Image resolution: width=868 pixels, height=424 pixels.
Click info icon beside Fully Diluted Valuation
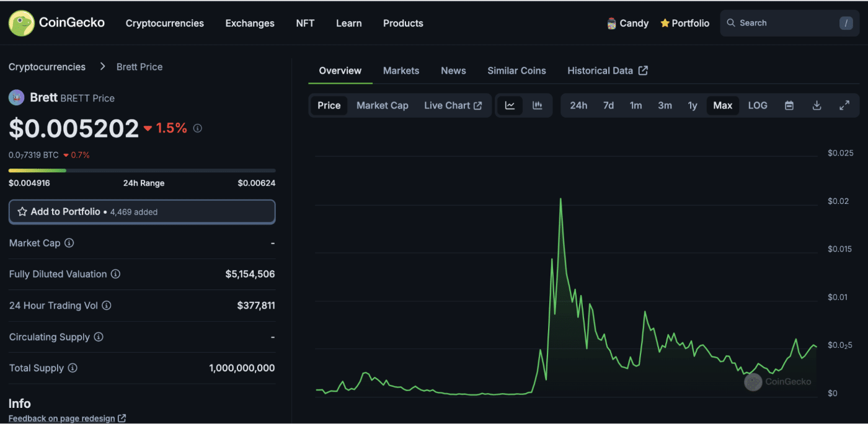(116, 274)
